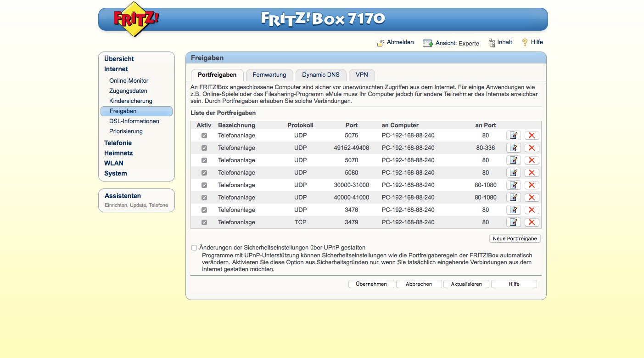The image size is (644, 358).
Task: Open the Telefonie menu section
Action: 118,143
